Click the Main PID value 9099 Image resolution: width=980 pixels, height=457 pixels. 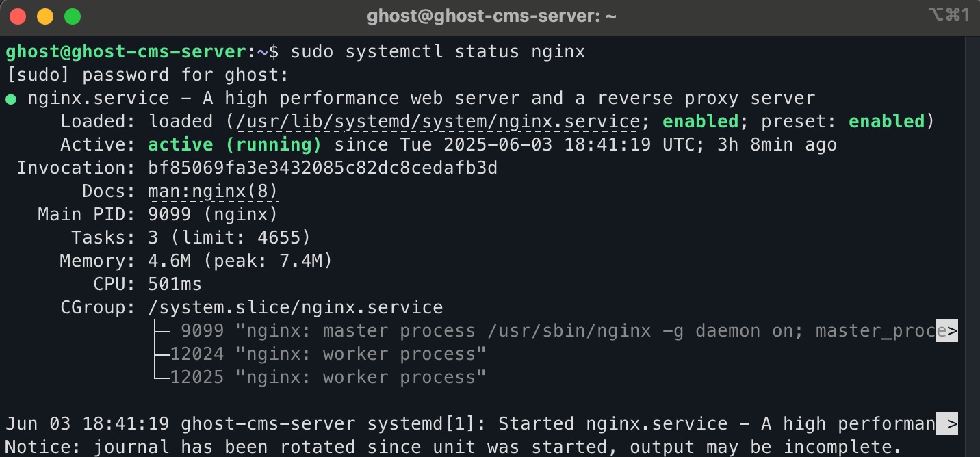pyautogui.click(x=169, y=214)
